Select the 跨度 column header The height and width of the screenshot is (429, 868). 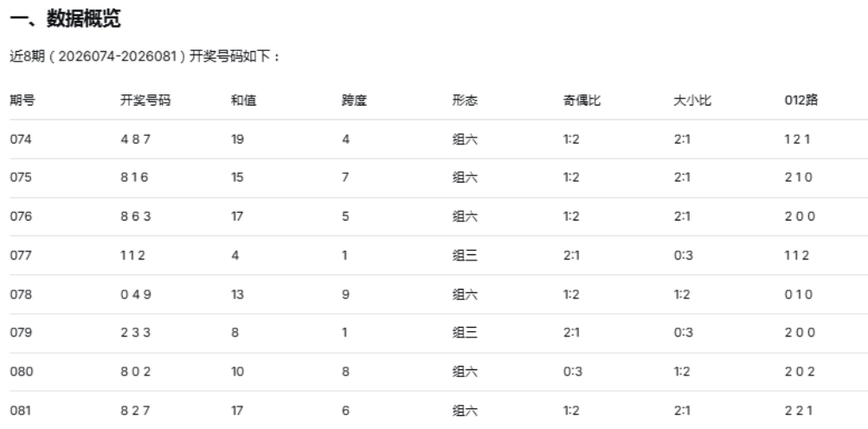[x=354, y=100]
